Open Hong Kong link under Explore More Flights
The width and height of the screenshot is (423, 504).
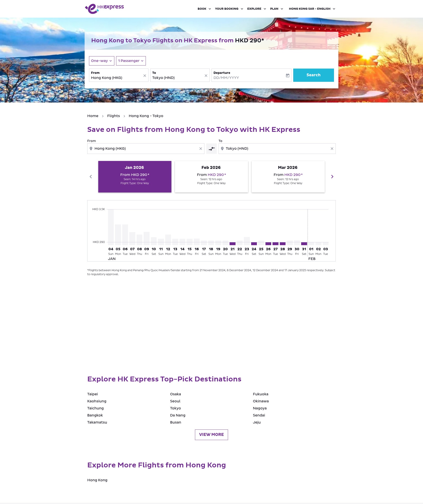pyautogui.click(x=97, y=480)
